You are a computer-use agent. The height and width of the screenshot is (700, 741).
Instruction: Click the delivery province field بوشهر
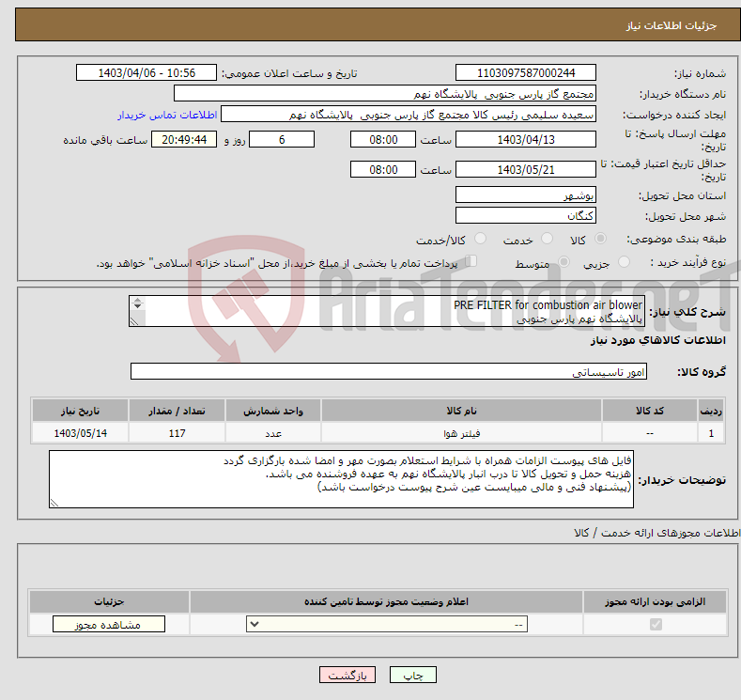(526, 194)
